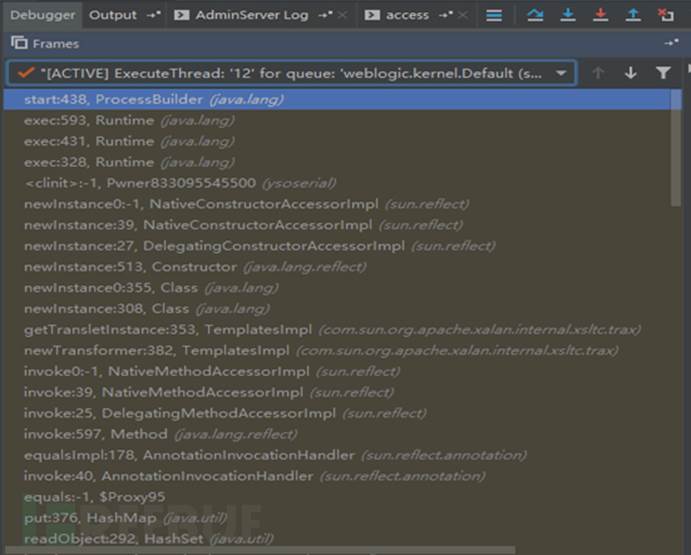Click the console icon on the access tab

[372, 15]
